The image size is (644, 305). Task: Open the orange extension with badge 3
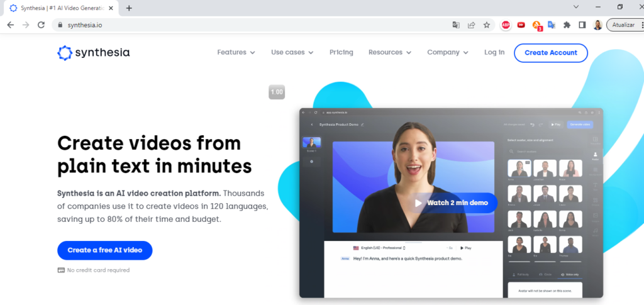point(537,25)
